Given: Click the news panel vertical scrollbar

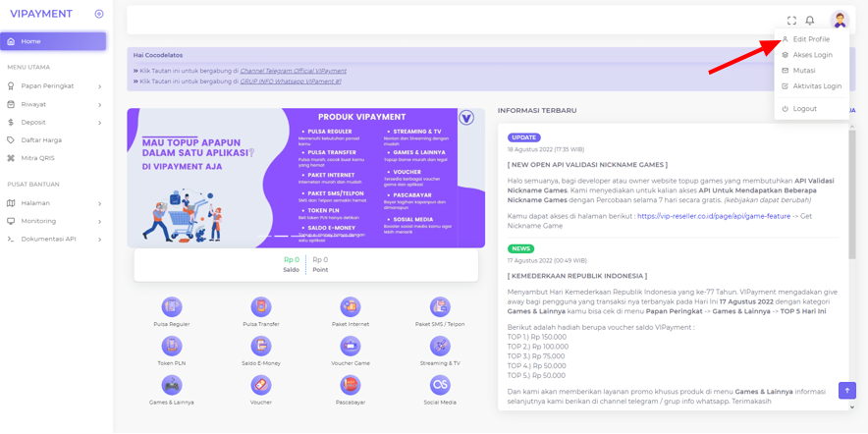Looking at the screenshot, I should 851,193.
